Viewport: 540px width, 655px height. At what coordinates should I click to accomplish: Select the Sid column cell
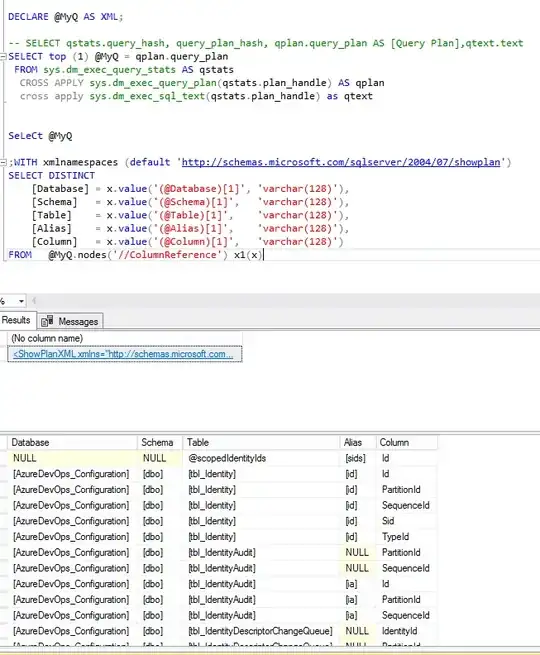[407, 521]
